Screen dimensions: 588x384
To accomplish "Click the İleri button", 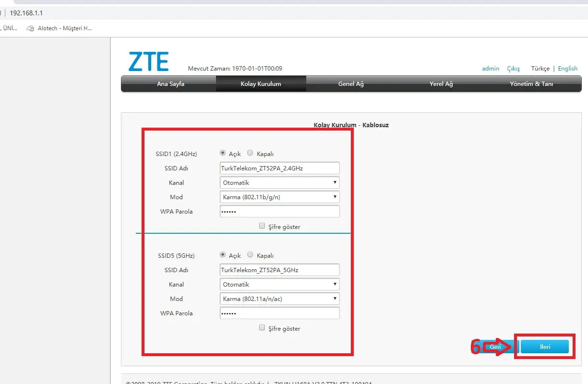I will [x=545, y=347].
